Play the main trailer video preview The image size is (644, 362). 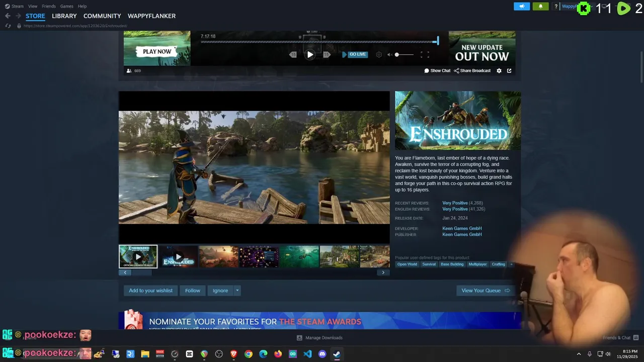[x=254, y=167]
